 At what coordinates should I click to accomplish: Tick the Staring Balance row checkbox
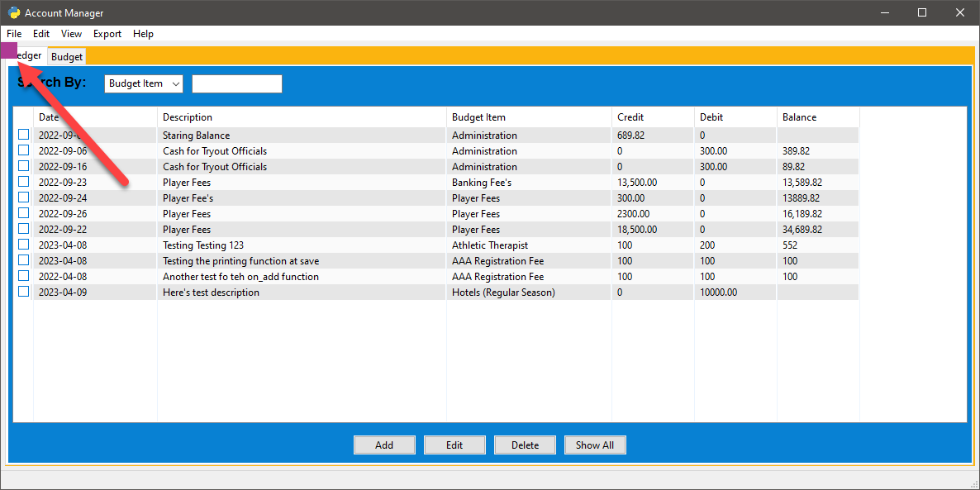pos(23,135)
